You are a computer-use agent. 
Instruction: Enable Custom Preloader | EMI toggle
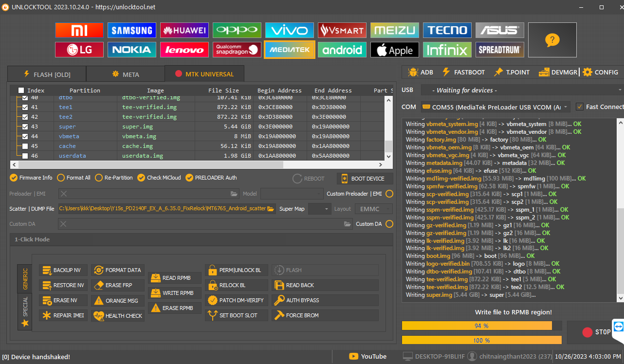(389, 194)
